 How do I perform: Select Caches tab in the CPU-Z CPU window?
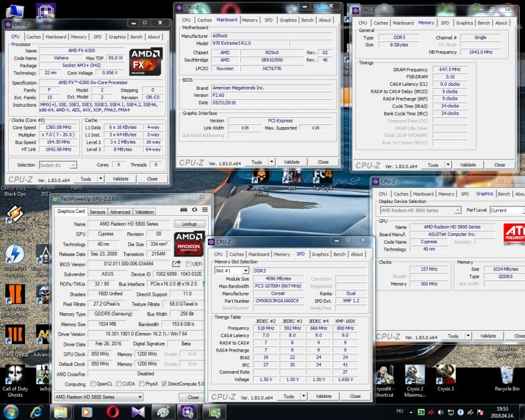33,37
